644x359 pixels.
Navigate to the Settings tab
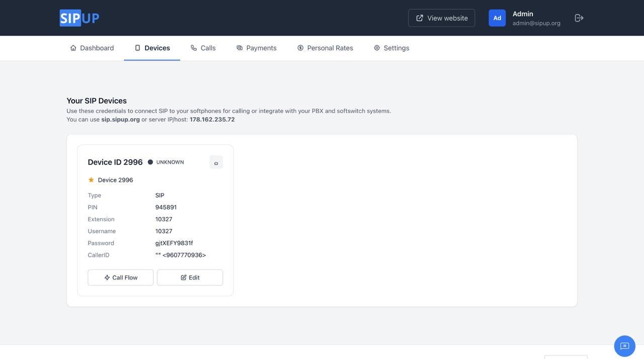391,48
